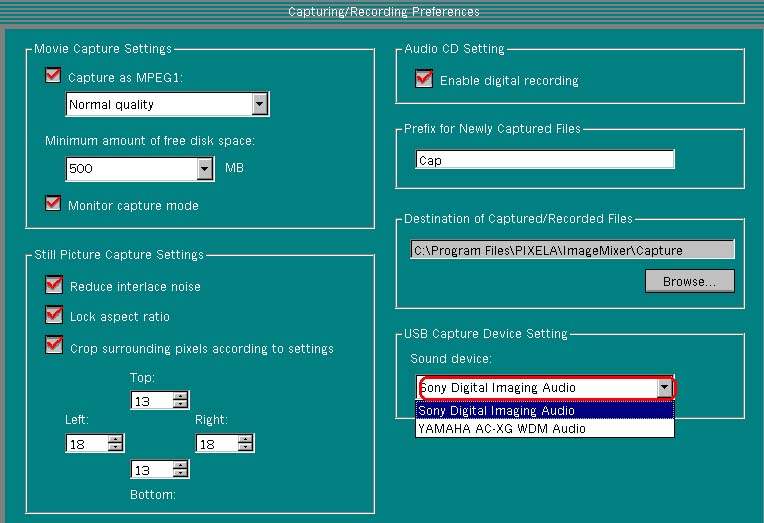Toggle Lock aspect ratio checkbox
This screenshot has width=764, height=523.
54,316
